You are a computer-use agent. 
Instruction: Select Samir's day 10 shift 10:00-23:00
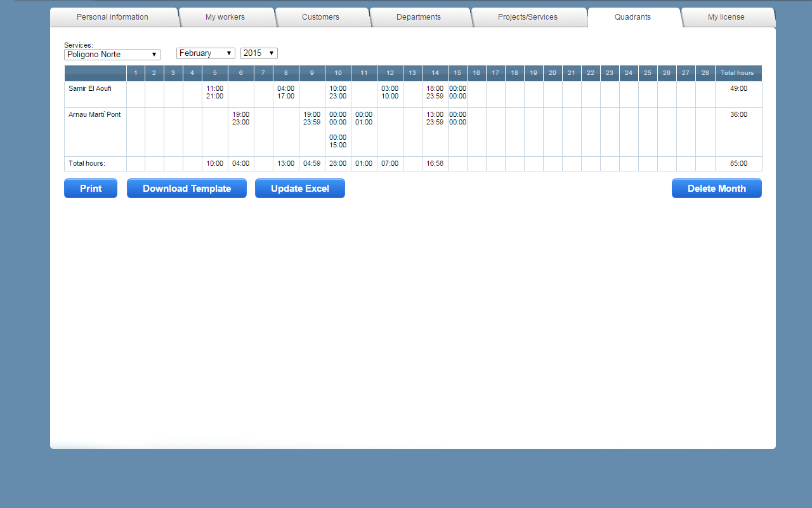click(338, 92)
